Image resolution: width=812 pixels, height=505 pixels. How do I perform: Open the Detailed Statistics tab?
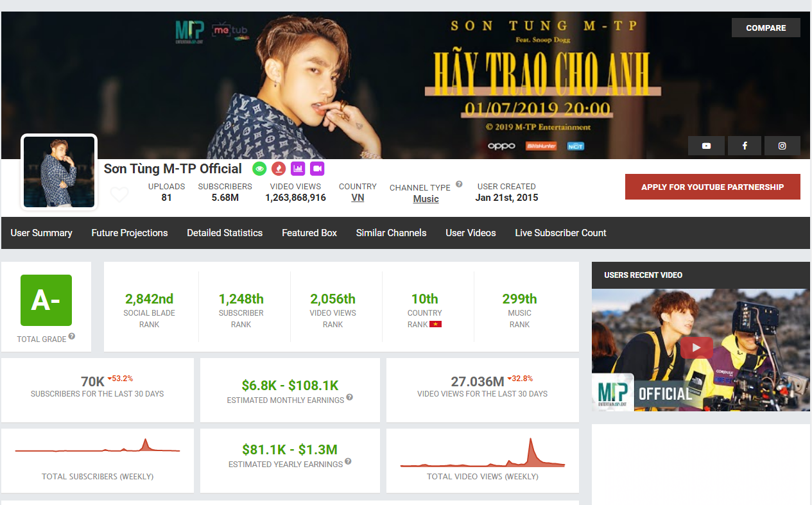tap(225, 233)
